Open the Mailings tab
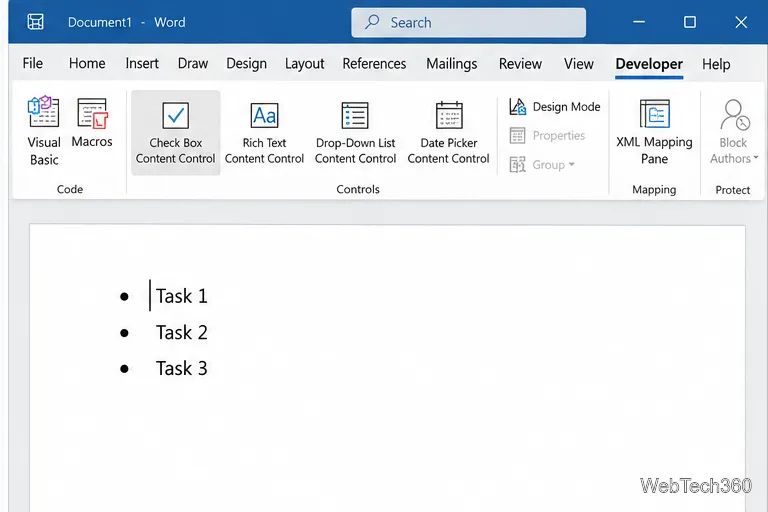Viewport: 768px width, 512px height. coord(451,64)
